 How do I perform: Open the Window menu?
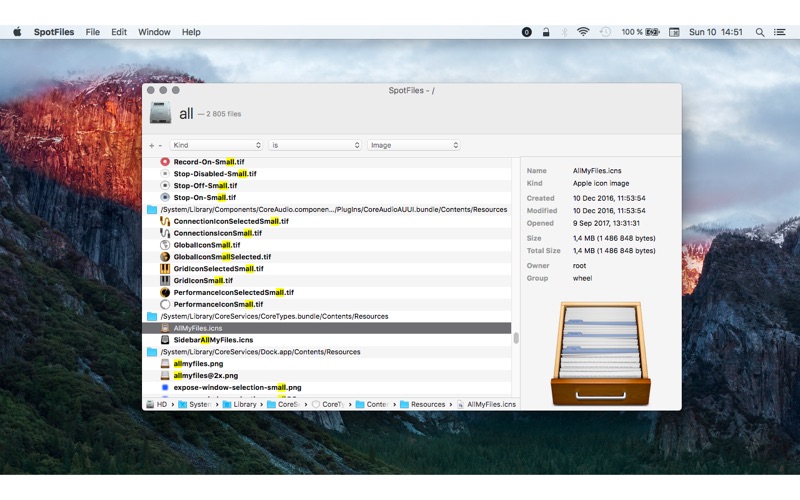tap(154, 32)
